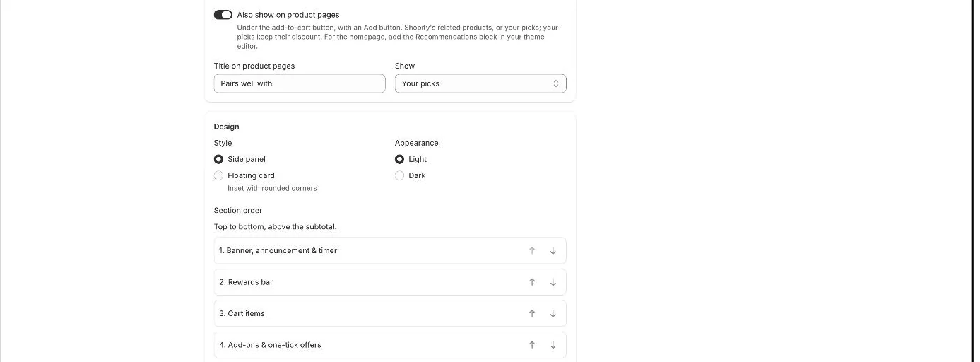Move Rewards bar up
Viewport: 980px width, 362px height.
click(532, 282)
